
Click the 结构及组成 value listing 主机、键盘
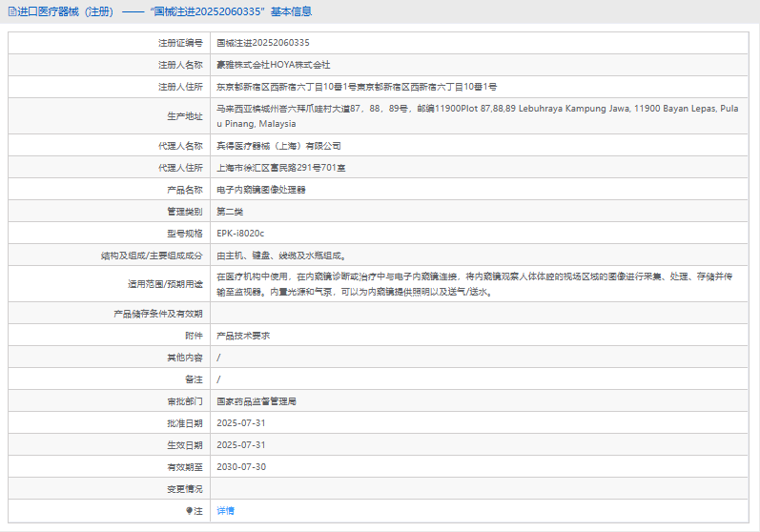281,256
